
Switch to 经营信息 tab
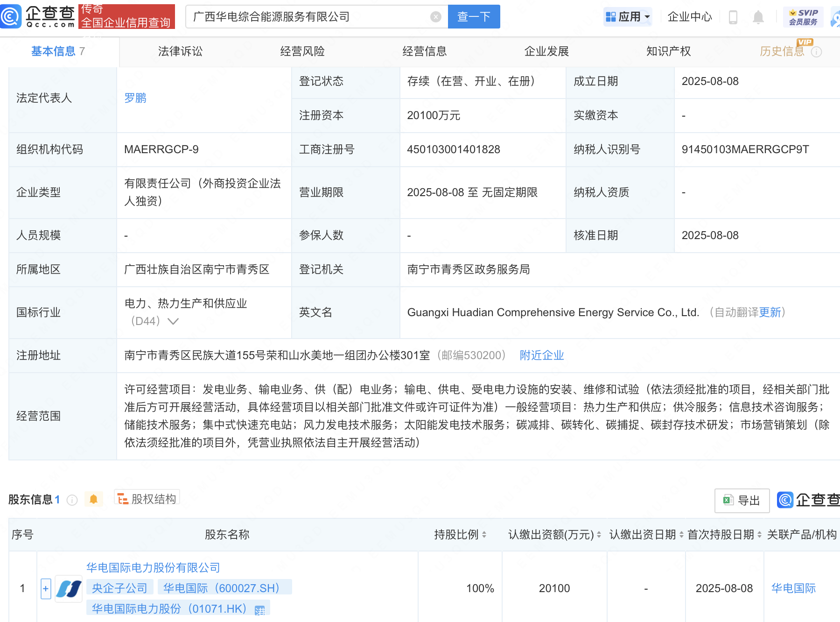pos(425,51)
